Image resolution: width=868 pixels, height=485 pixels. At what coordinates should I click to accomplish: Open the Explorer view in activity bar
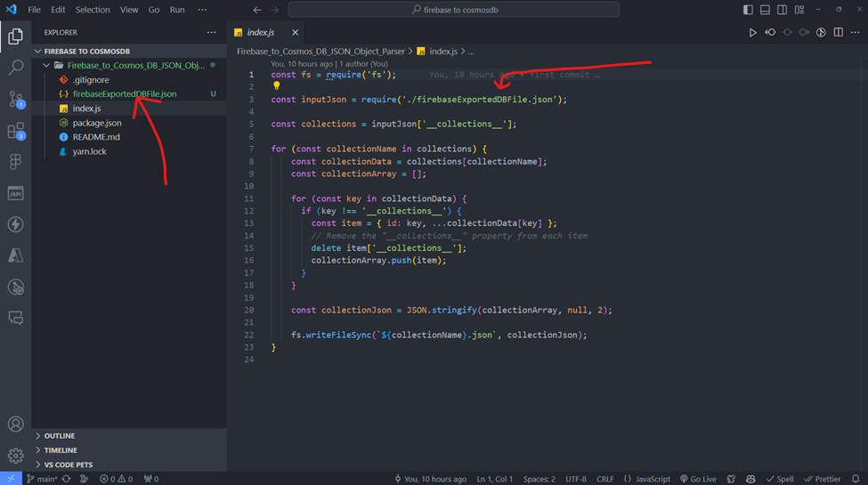[x=15, y=36]
